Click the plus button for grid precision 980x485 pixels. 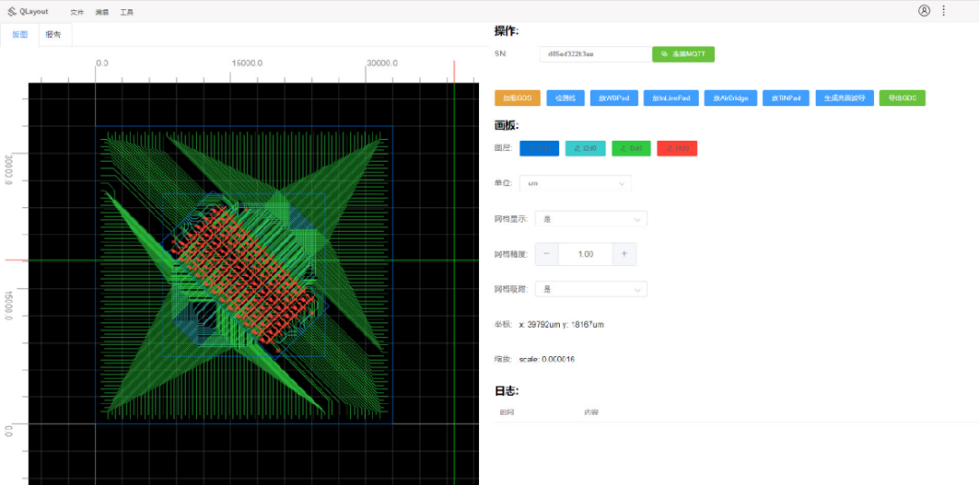coord(624,254)
